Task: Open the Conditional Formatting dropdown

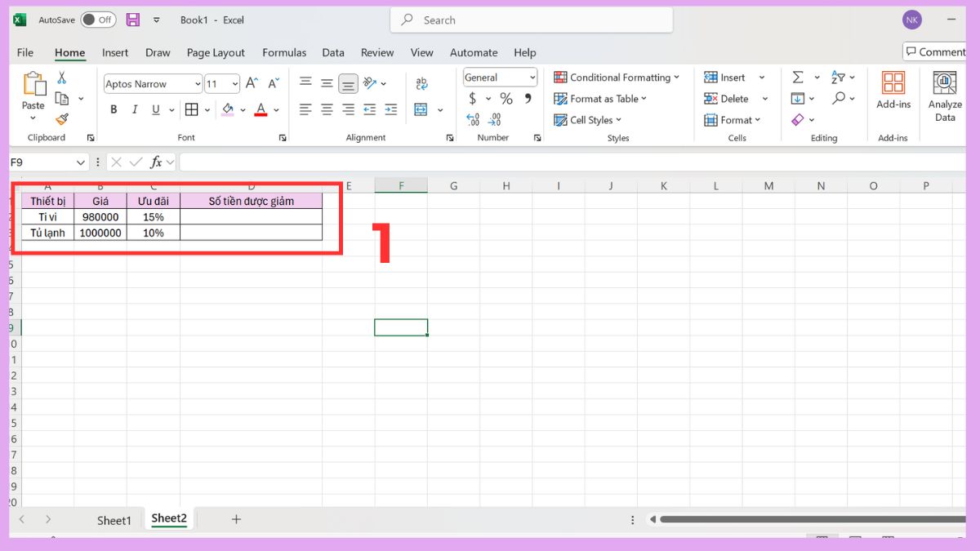Action: coord(617,78)
